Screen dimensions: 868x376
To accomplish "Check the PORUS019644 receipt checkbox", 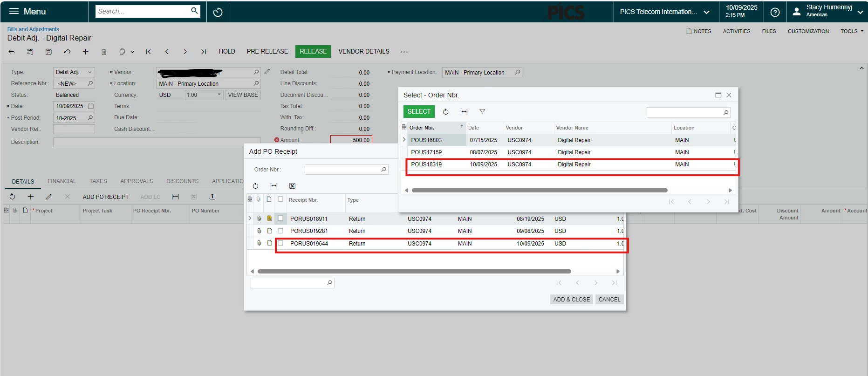I will point(280,243).
